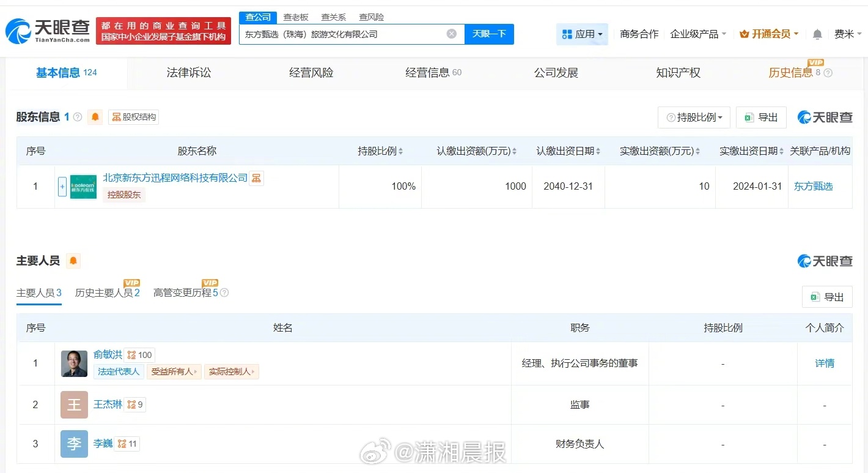
Task: Open the 经营信息 tab
Action: coord(433,73)
